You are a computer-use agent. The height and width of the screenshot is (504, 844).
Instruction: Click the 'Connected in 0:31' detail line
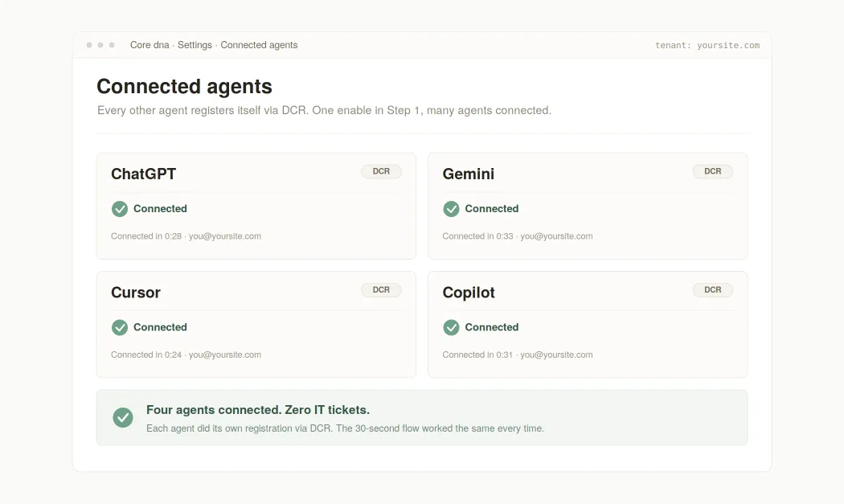tap(518, 354)
